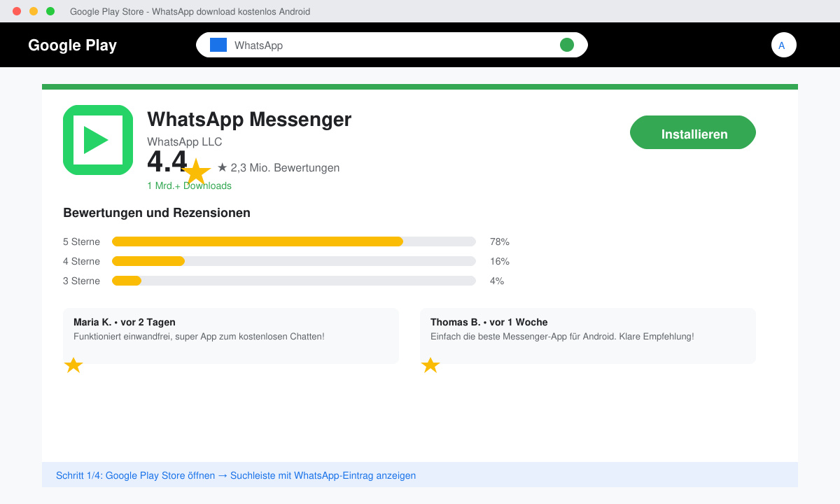Click the 16% percentage label
The height and width of the screenshot is (504, 840).
[x=500, y=261]
